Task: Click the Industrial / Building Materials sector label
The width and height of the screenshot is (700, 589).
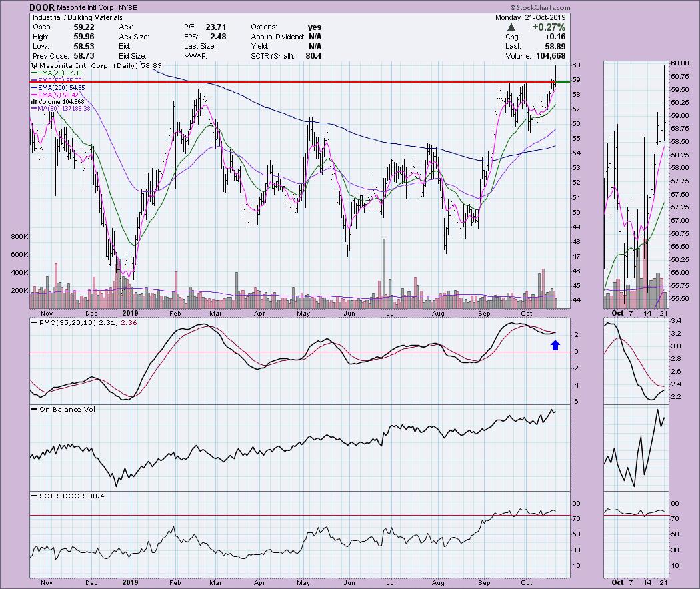Action: click(78, 17)
